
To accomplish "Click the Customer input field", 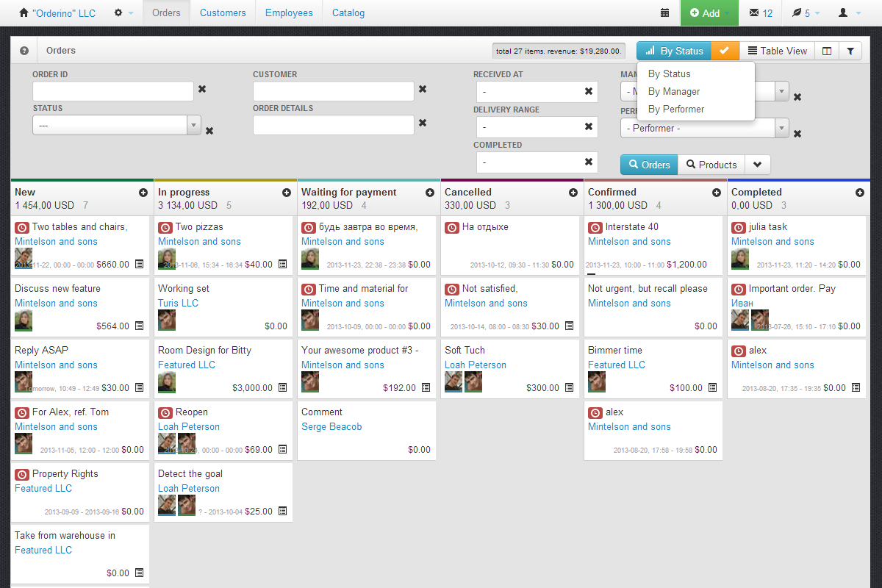I will [x=334, y=91].
